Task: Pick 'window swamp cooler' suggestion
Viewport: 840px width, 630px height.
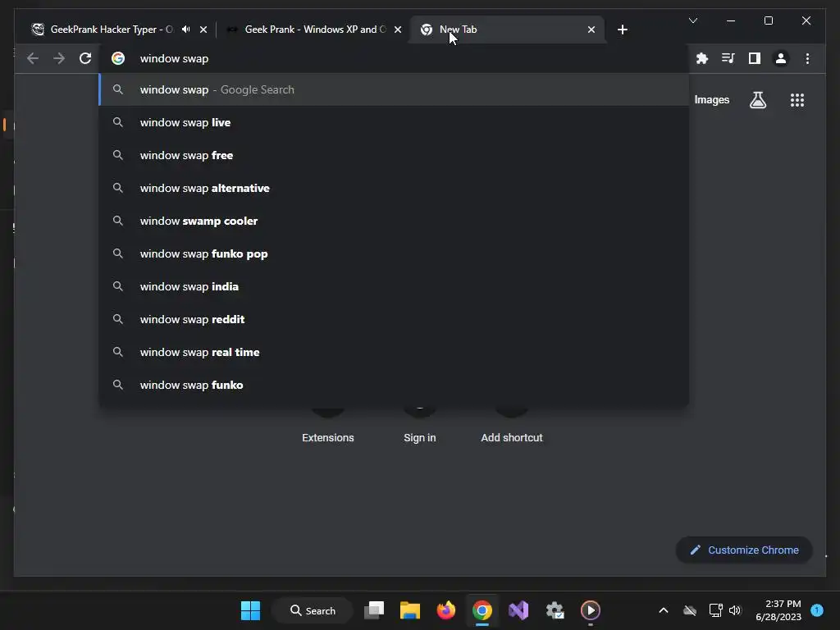Action: 394,221
